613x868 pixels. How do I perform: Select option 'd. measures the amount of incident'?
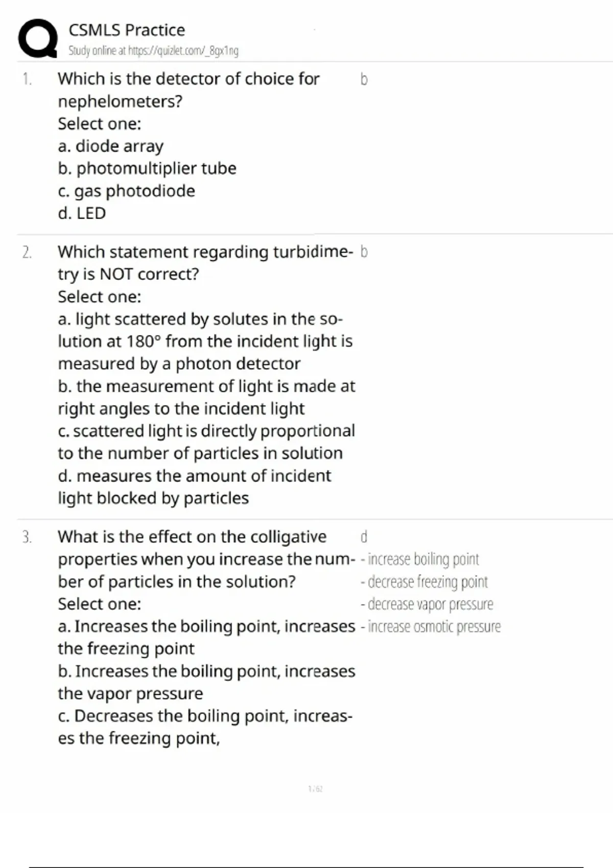194,476
